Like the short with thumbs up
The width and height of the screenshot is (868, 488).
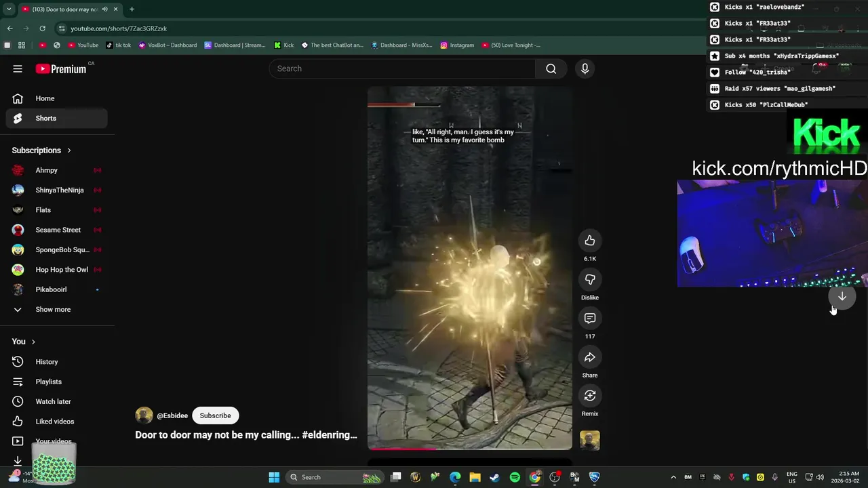tap(590, 241)
